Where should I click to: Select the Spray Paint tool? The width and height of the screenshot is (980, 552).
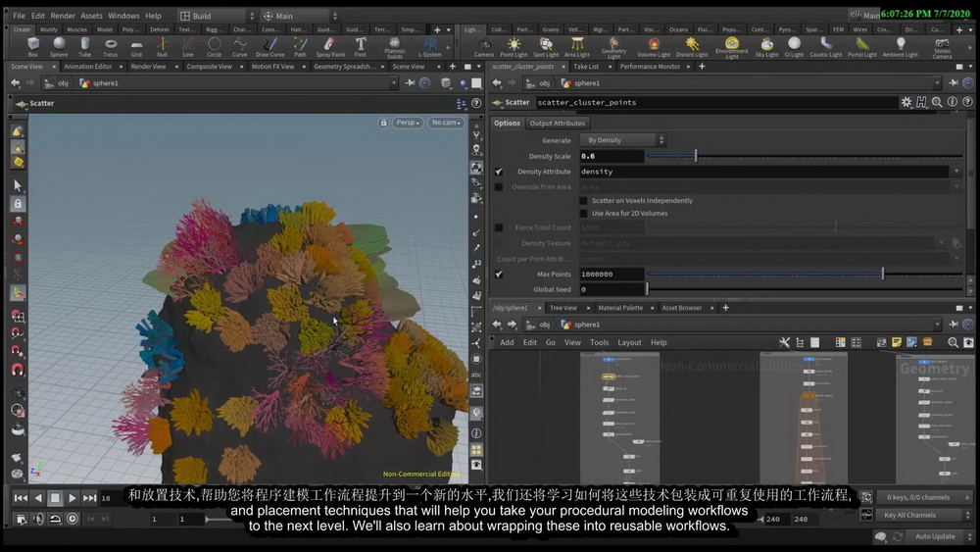coord(330,47)
